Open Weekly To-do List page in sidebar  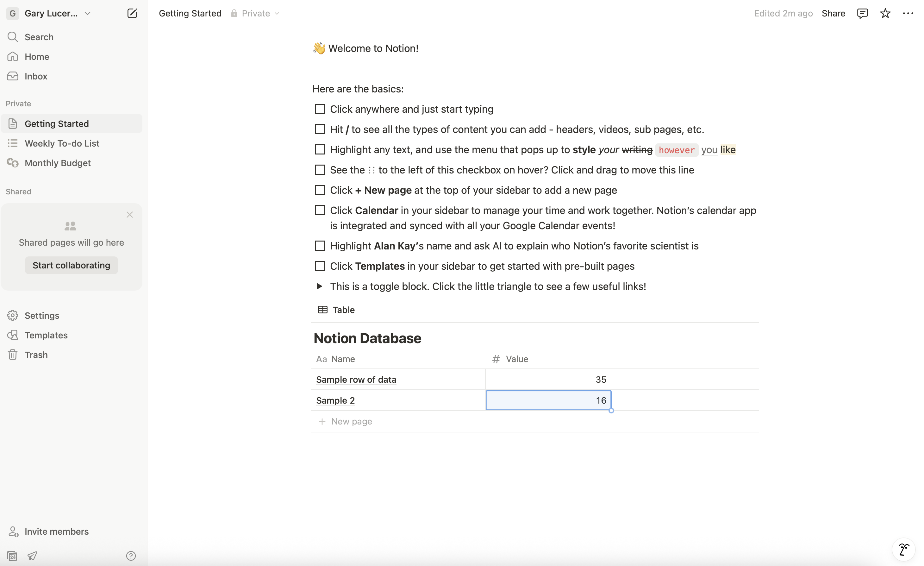pos(71,143)
